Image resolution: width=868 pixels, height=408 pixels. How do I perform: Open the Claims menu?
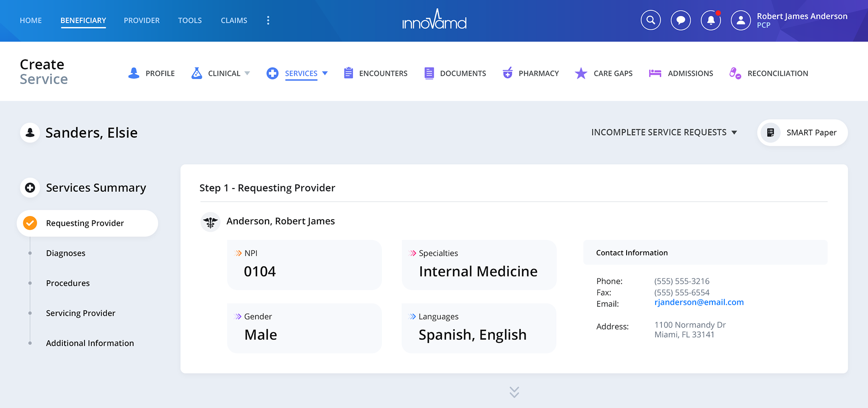pyautogui.click(x=234, y=20)
